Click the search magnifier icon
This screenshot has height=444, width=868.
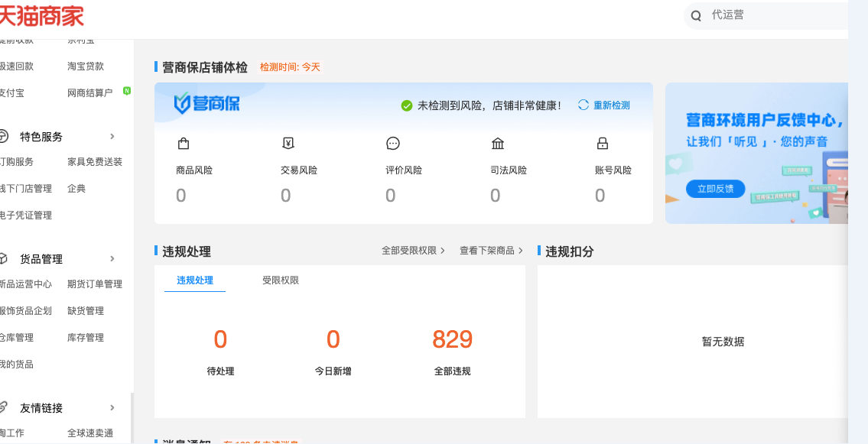[x=697, y=15]
